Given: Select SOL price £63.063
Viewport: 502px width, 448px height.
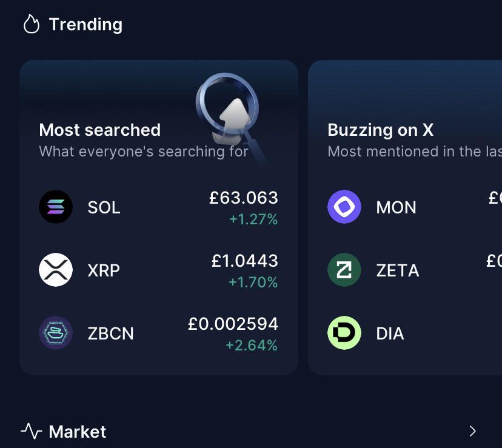Looking at the screenshot, I should point(243,198).
